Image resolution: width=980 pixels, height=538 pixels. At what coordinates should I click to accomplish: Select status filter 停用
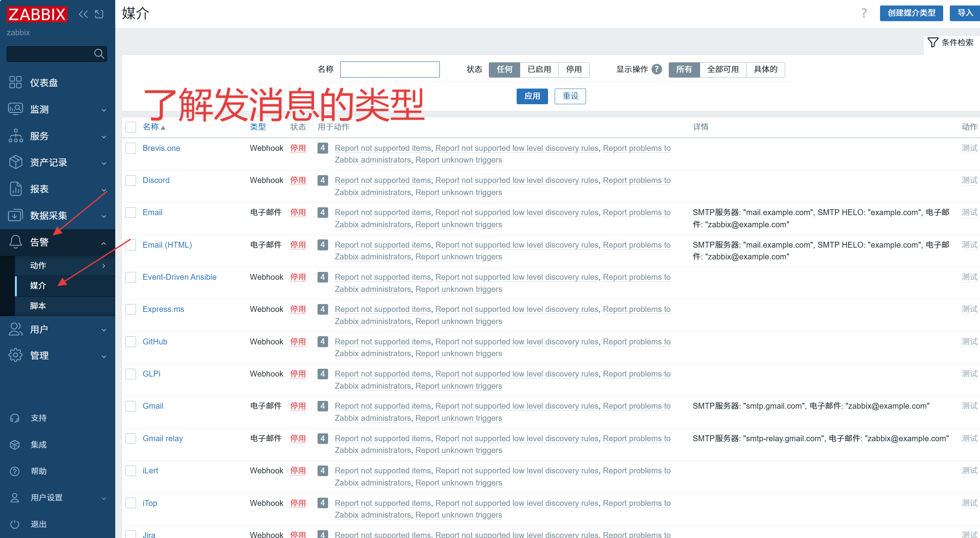574,69
